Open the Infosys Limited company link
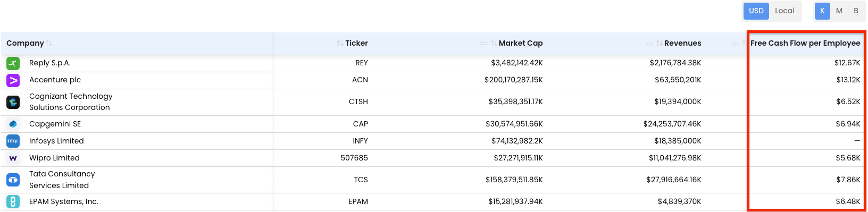The height and width of the screenshot is (212, 868). (56, 141)
